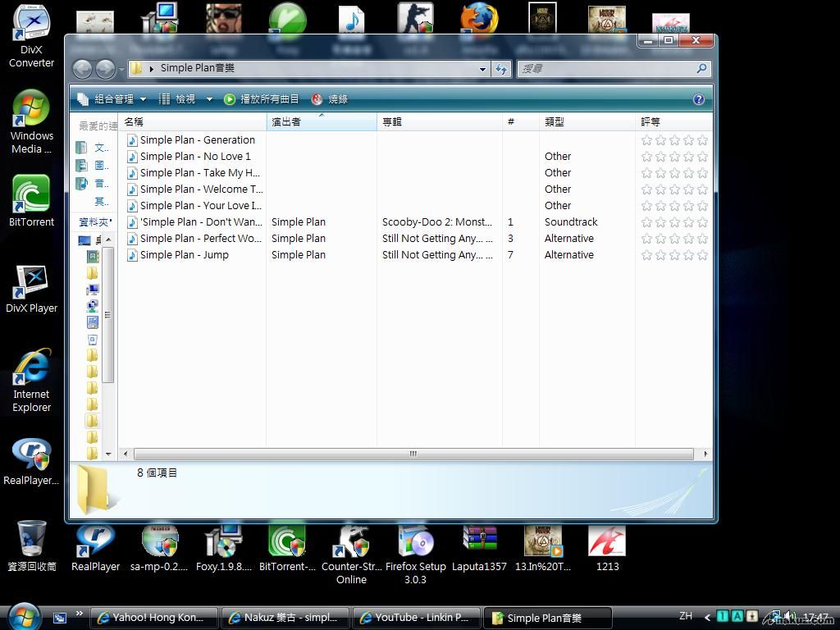The width and height of the screenshot is (840, 630).
Task: Select file Simple Plan - No Love 1
Action: 189,157
